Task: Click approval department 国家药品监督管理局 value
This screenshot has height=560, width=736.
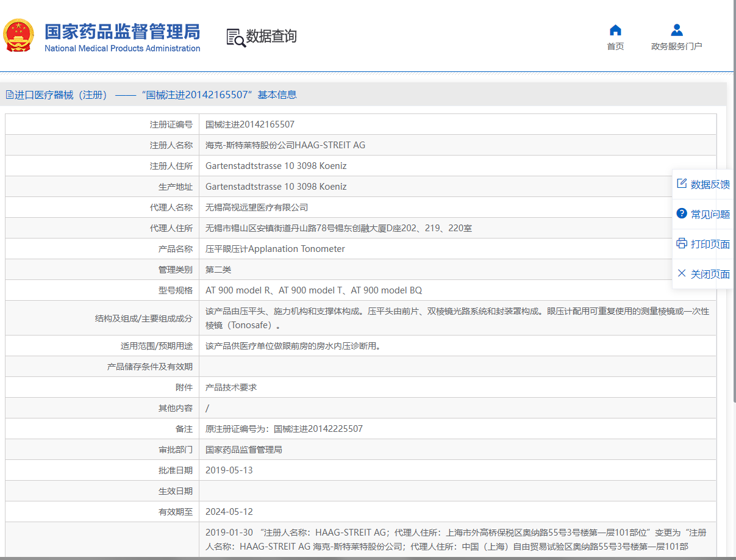Action: click(244, 450)
